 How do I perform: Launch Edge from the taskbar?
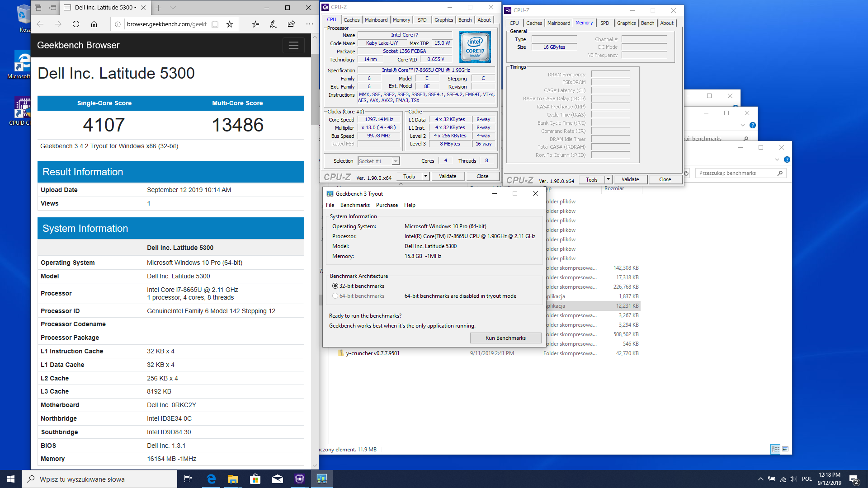click(x=211, y=479)
